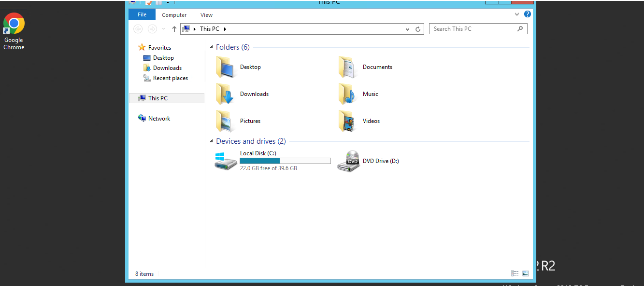Open the File menu
This screenshot has width=644, height=286.
tap(142, 14)
